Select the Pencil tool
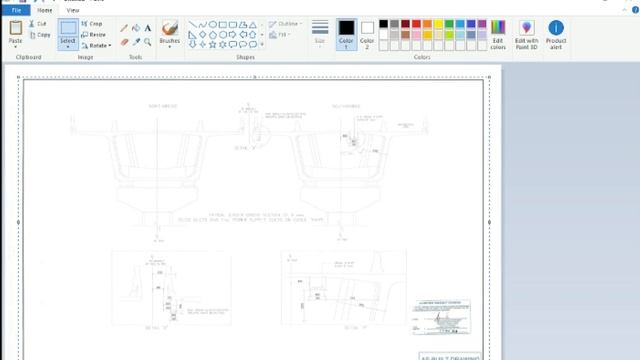Image resolution: width=640 pixels, height=360 pixels. coord(124,28)
